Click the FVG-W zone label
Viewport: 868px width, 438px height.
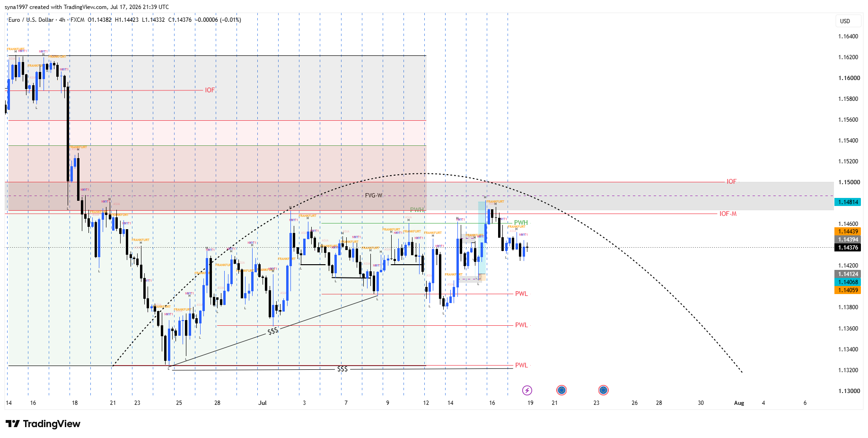(374, 196)
